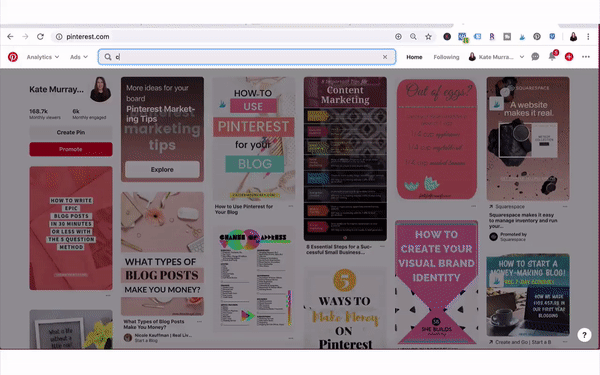600x375 pixels.
Task: Bookmark the page with the star icon
Action: 428,37
